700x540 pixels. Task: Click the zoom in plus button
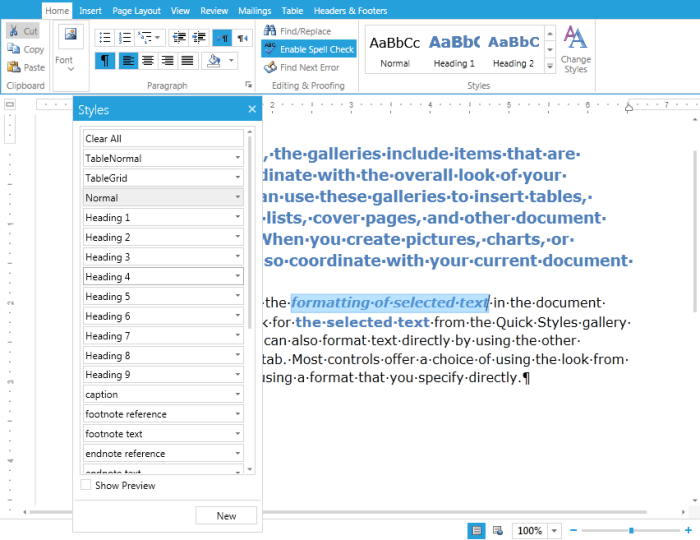(688, 530)
